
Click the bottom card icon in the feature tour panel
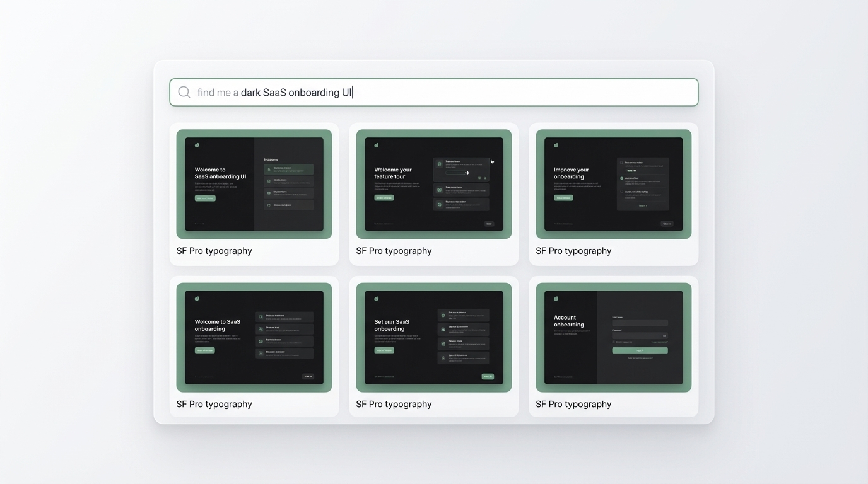coord(440,205)
